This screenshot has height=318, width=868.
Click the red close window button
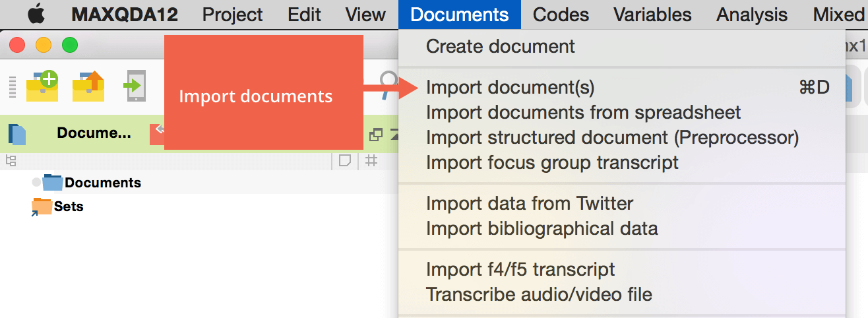point(17,46)
